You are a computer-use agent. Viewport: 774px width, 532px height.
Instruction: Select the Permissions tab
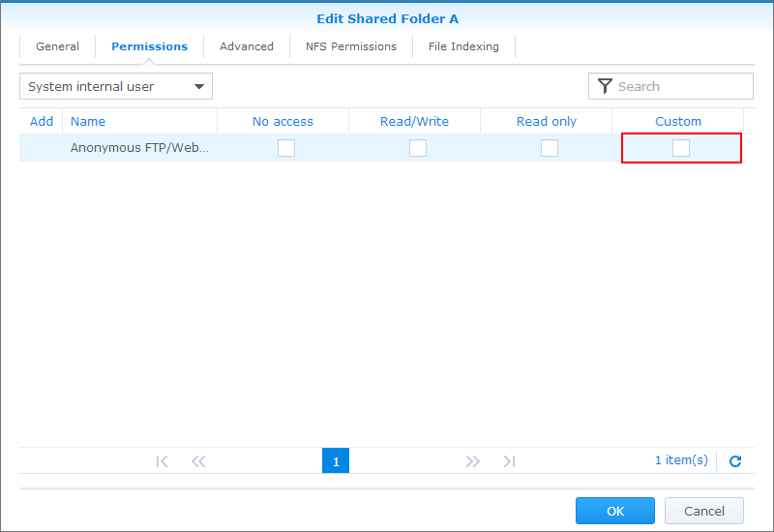click(x=150, y=46)
